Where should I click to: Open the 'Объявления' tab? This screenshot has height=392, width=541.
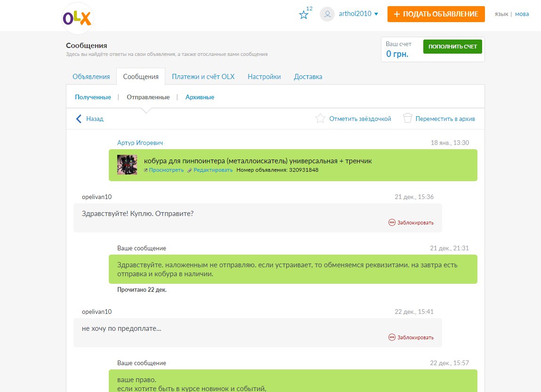click(x=91, y=77)
